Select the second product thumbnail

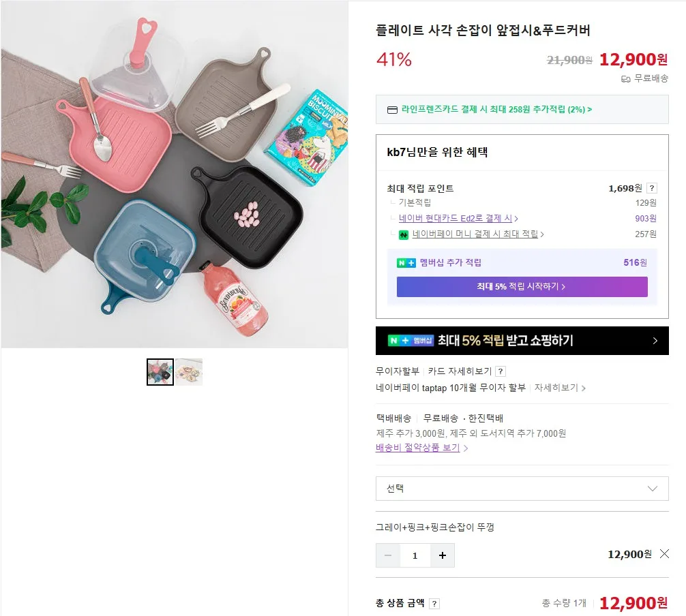189,371
